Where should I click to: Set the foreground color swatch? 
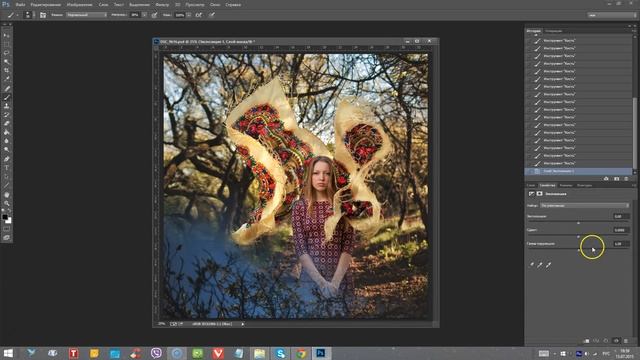(4, 217)
